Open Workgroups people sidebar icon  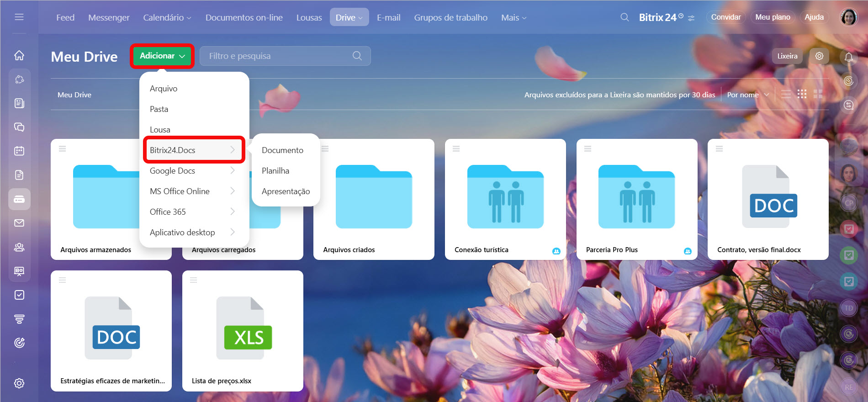point(19,247)
